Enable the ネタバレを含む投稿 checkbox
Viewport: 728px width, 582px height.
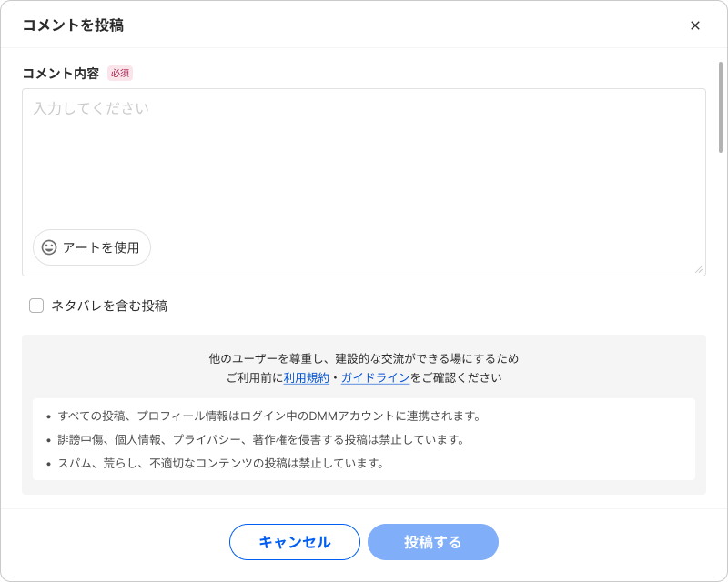(x=36, y=306)
